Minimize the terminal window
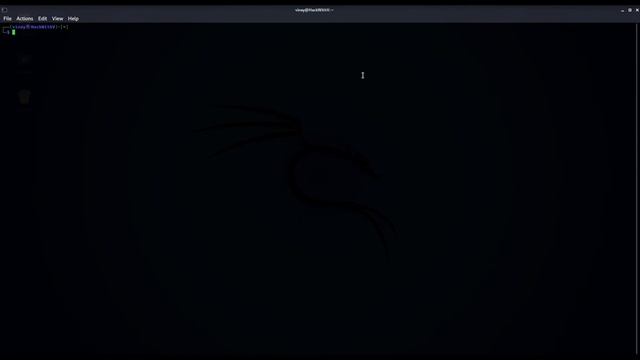 622,10
